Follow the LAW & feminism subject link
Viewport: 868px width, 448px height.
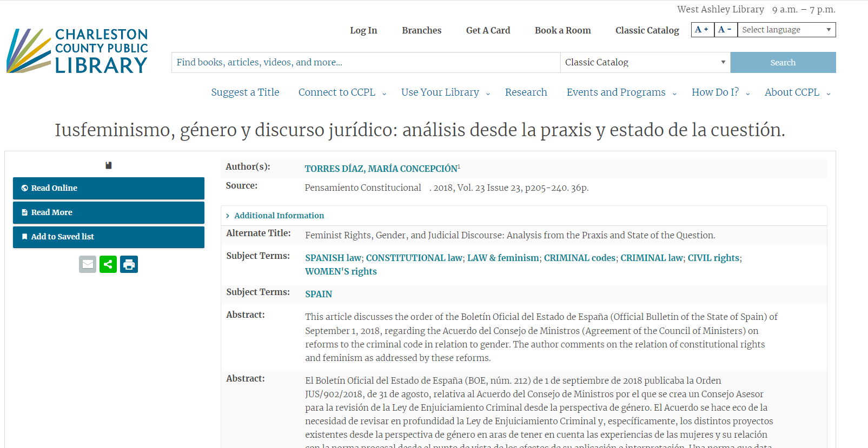point(503,258)
